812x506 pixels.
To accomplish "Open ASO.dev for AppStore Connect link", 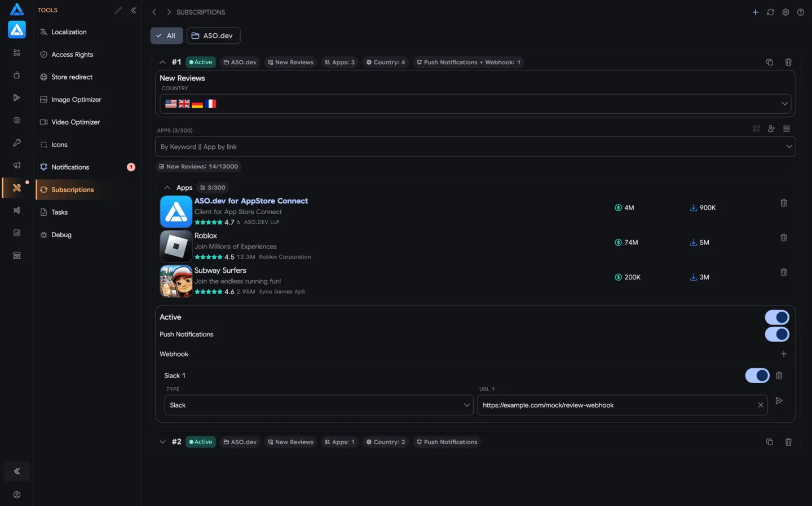I will click(251, 201).
